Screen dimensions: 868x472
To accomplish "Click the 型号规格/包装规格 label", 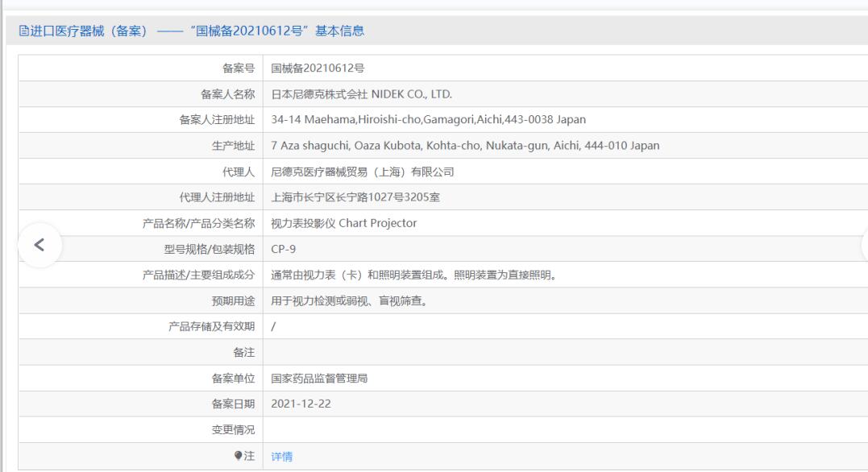I will point(210,249).
